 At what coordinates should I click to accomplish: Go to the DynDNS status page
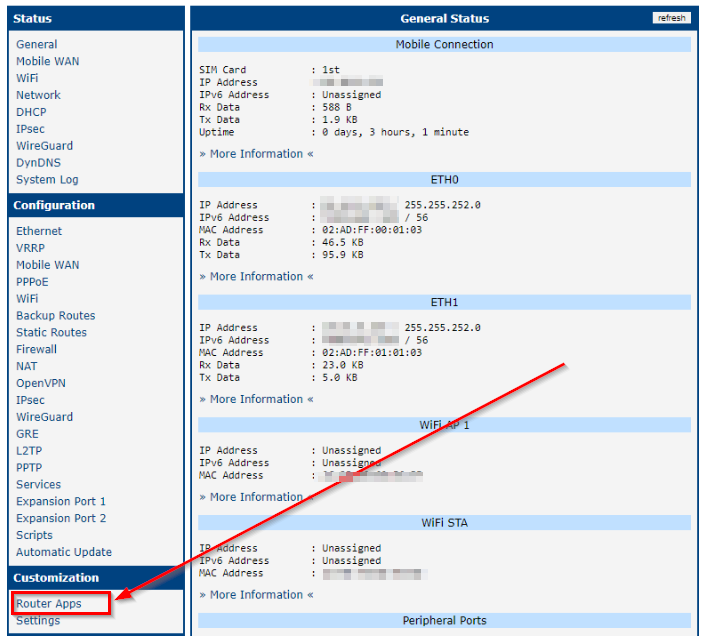tap(39, 163)
